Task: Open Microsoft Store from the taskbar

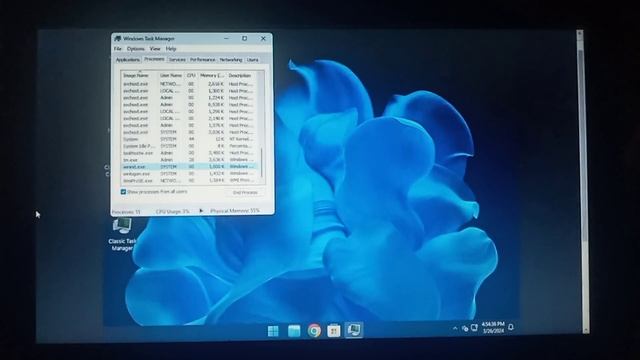Action: 333,331
